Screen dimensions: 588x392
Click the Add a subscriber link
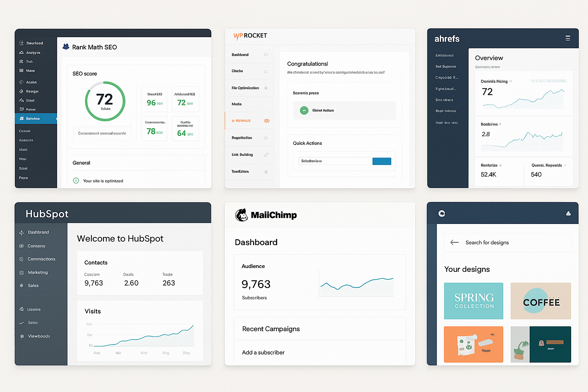click(263, 352)
